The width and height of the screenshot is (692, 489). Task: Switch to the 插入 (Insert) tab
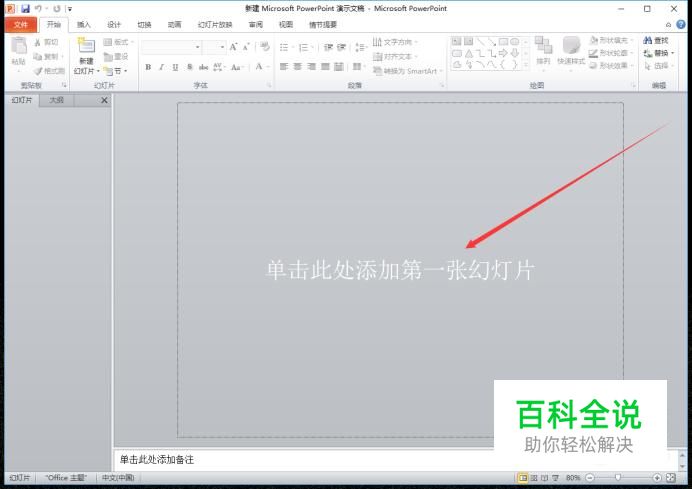click(83, 25)
